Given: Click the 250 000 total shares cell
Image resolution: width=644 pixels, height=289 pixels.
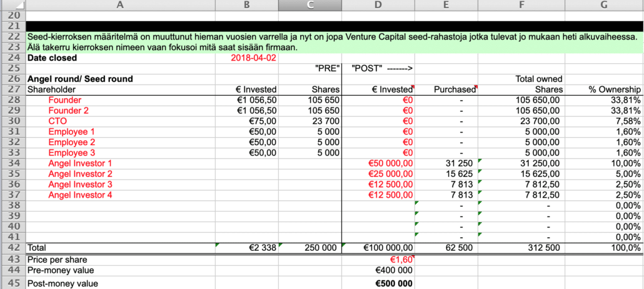Looking at the screenshot, I should point(309,248).
